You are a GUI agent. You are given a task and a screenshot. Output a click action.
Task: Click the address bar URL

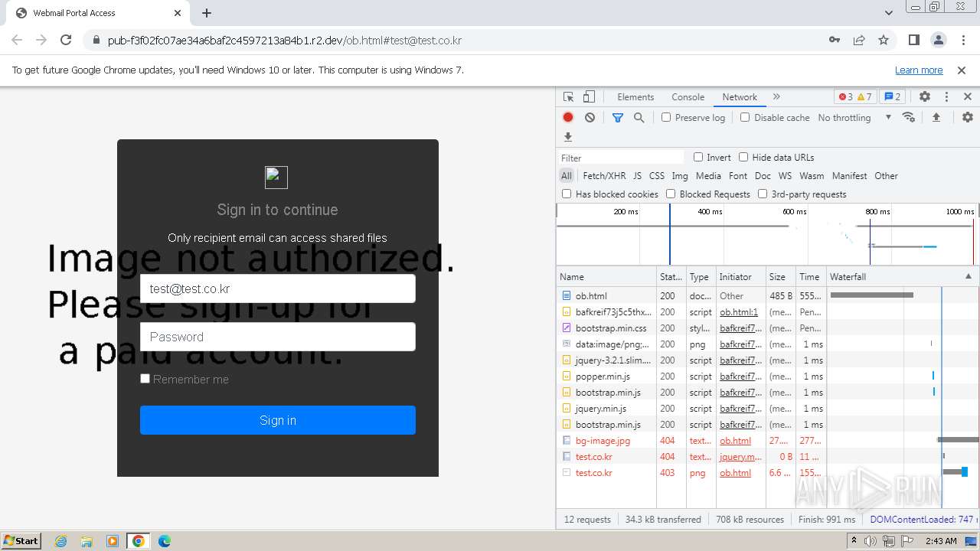coord(285,40)
